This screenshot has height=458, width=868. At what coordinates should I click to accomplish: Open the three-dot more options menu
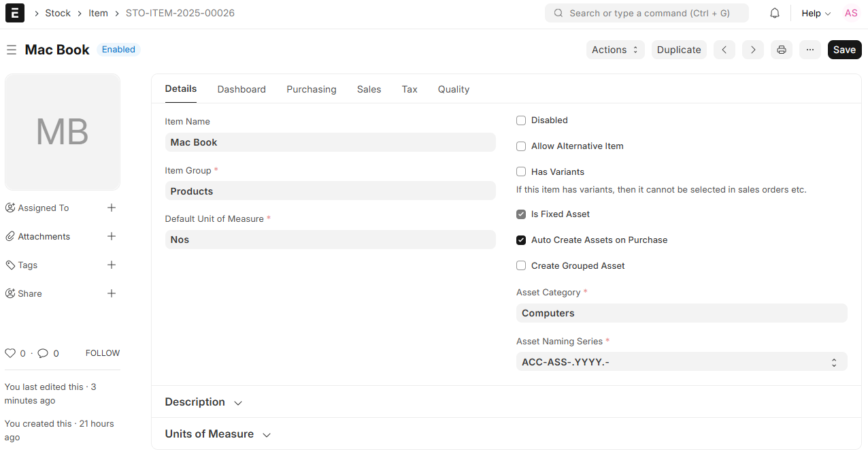810,50
